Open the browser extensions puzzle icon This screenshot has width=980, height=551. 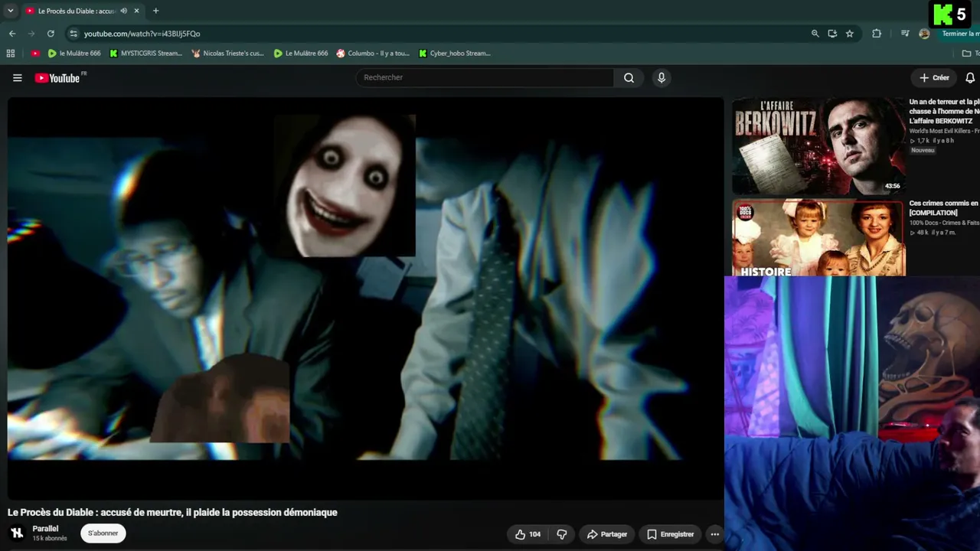point(877,34)
